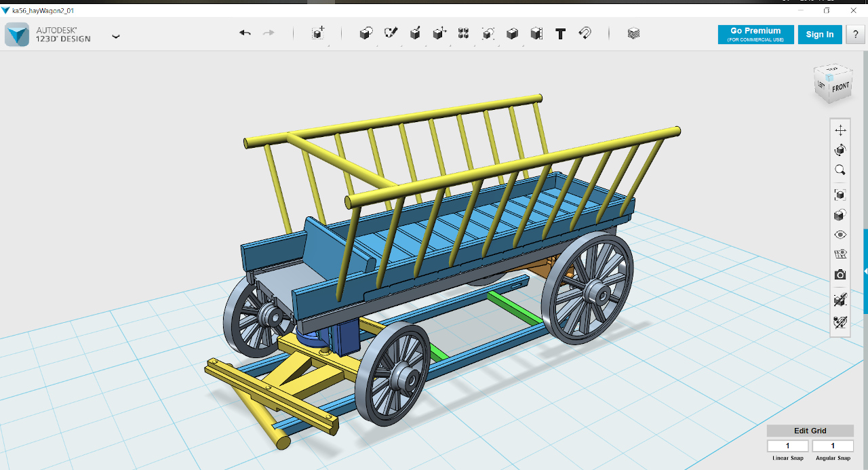Click the TOP face of view cube
Image resolution: width=868 pixels, height=470 pixels.
pyautogui.click(x=833, y=70)
